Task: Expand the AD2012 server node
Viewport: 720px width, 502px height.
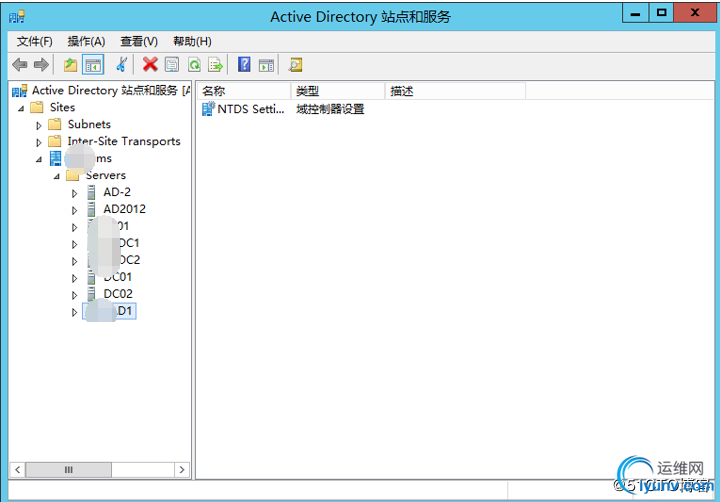Action: coord(74,210)
